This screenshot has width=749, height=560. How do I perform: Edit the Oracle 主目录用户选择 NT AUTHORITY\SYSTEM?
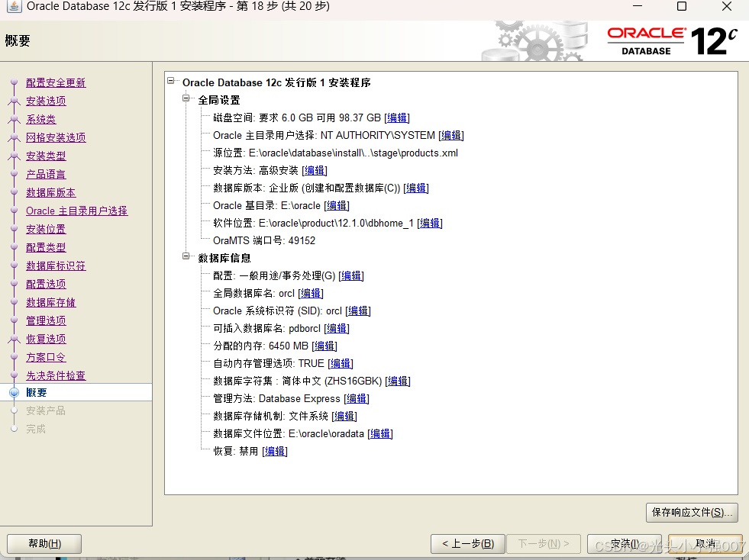click(x=451, y=136)
